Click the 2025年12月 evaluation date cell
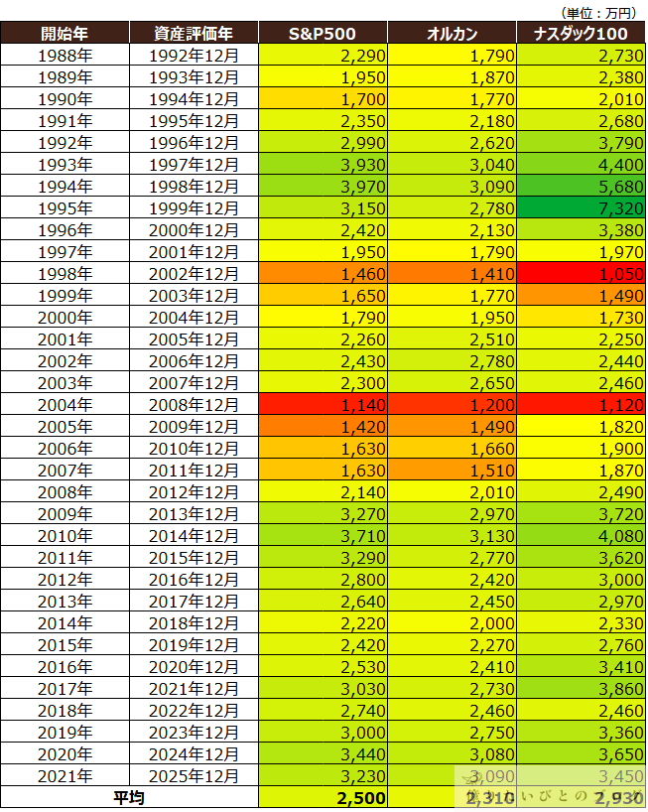The width and height of the screenshot is (648, 812). 194,775
